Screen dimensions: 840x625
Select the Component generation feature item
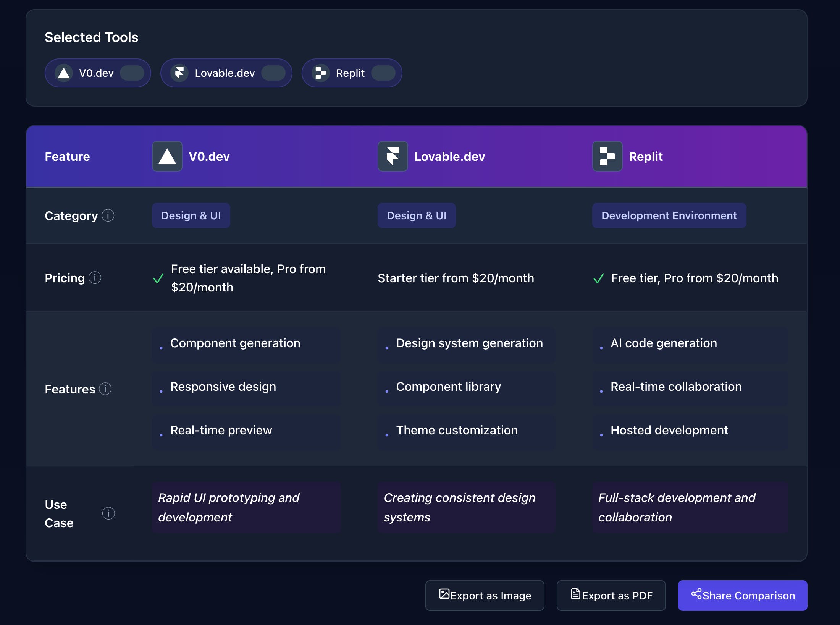(x=246, y=345)
